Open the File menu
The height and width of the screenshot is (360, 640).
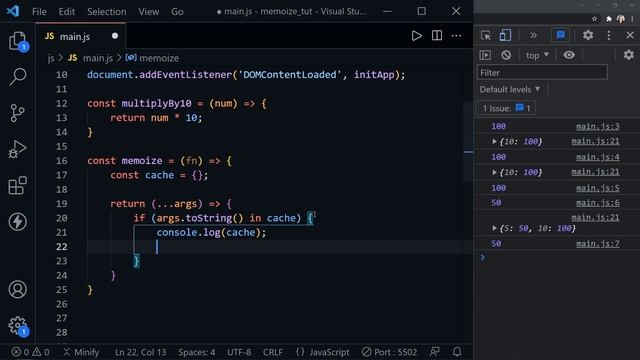pyautogui.click(x=39, y=11)
